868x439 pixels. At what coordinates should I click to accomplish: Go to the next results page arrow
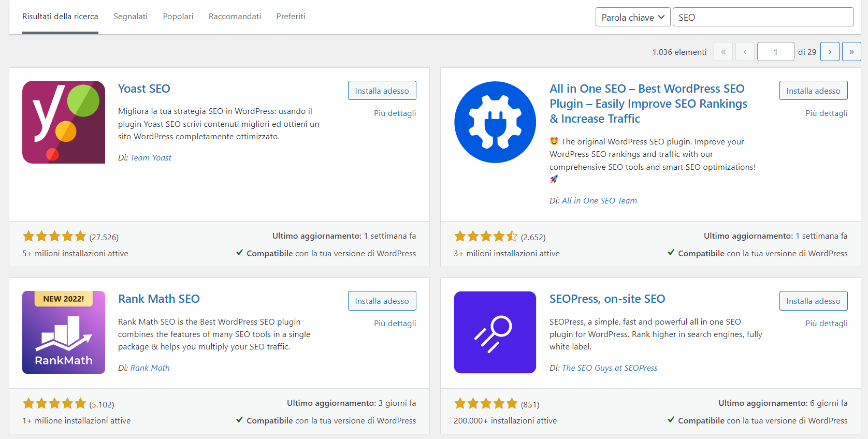click(x=830, y=52)
